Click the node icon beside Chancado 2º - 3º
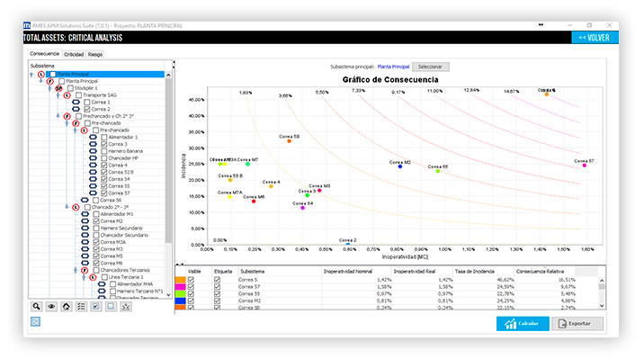The image size is (644, 359). (x=76, y=208)
